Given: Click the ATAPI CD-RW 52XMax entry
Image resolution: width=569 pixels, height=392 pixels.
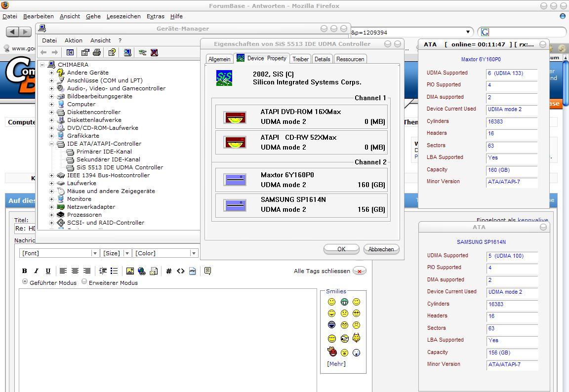Looking at the screenshot, I should click(302, 142).
